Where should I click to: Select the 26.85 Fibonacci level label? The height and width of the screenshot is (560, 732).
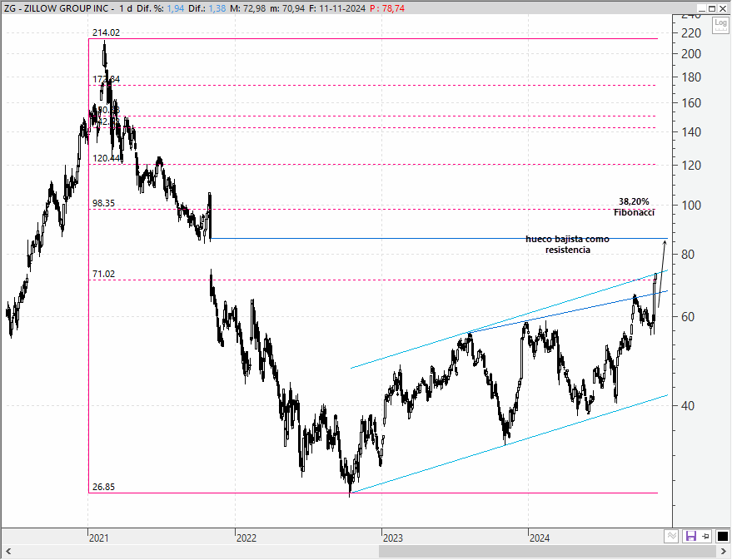[103, 488]
